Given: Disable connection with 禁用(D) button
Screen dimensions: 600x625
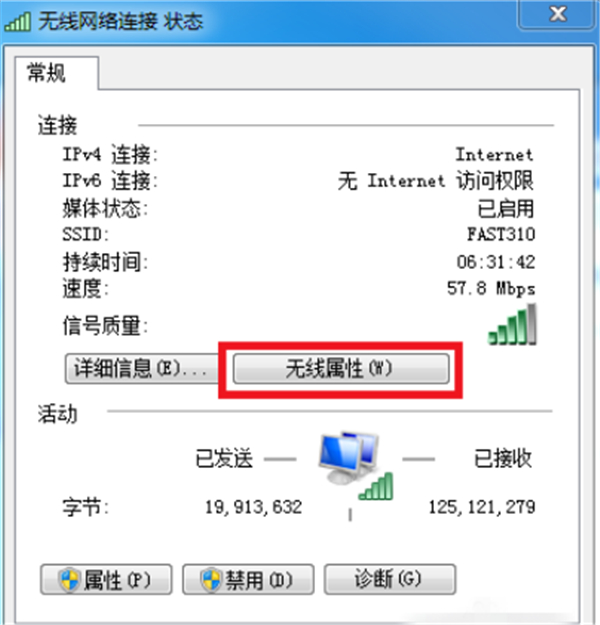Looking at the screenshot, I should pos(248,580).
